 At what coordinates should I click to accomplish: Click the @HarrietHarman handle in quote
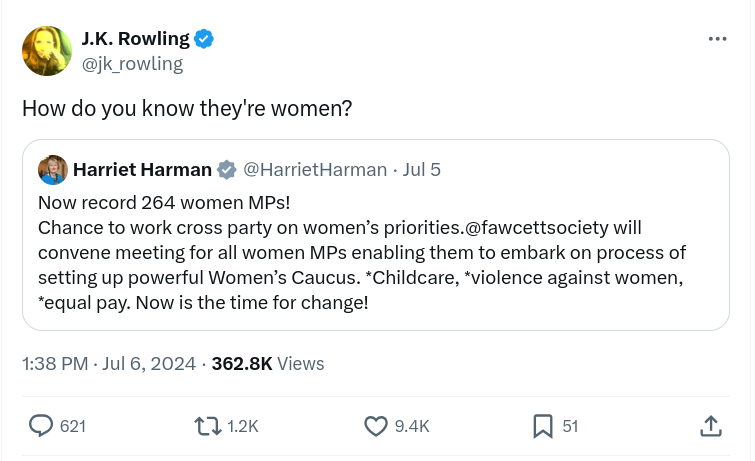point(315,169)
